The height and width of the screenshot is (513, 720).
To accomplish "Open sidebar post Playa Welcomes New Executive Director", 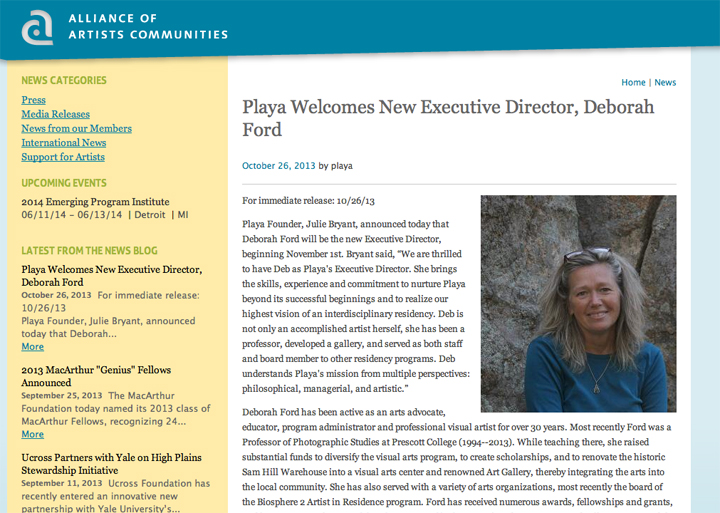I will 112,276.
